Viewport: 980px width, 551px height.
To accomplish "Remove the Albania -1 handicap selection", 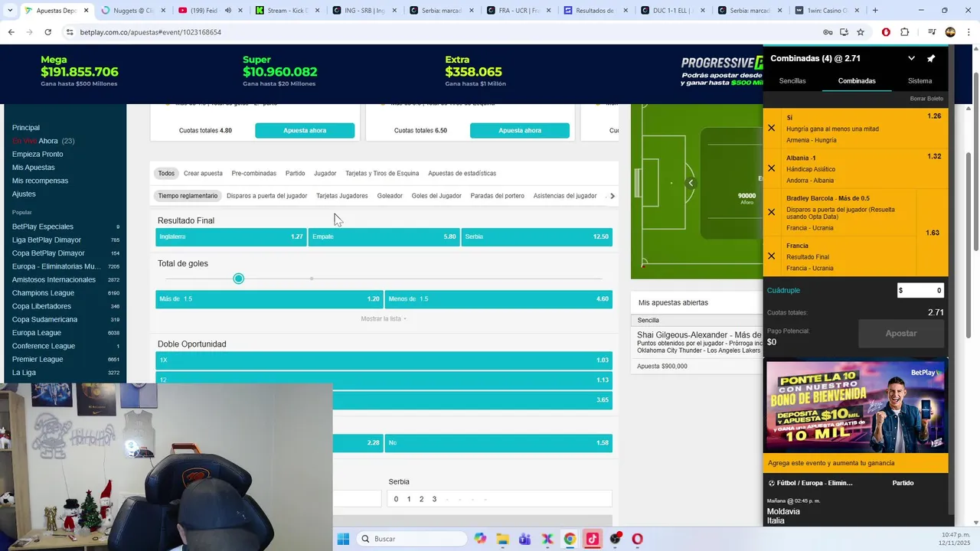I will coord(771,168).
